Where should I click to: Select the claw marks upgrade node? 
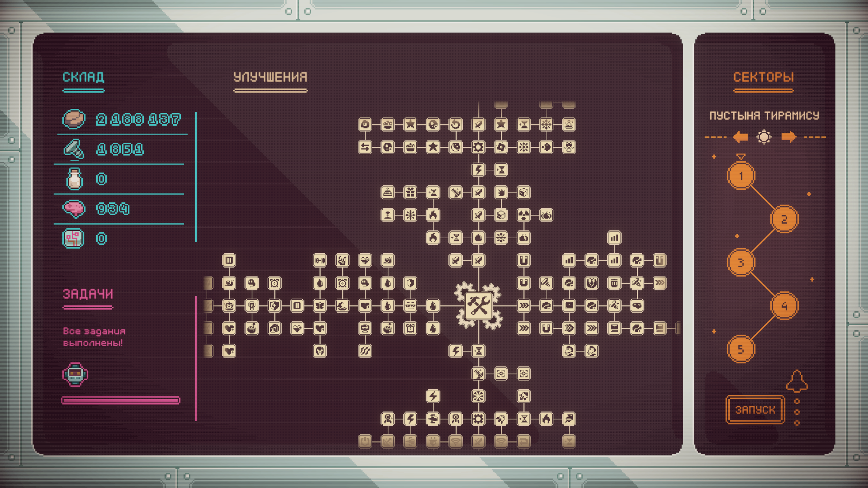point(365,351)
